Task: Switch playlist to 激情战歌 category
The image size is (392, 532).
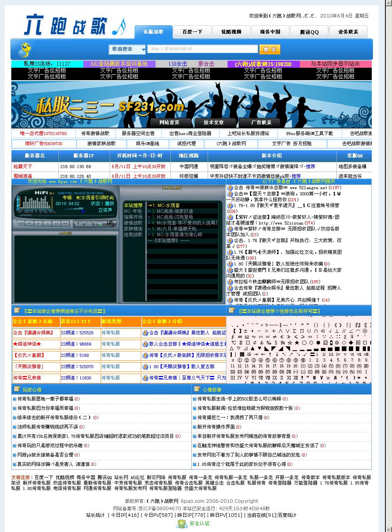Action: point(133,223)
